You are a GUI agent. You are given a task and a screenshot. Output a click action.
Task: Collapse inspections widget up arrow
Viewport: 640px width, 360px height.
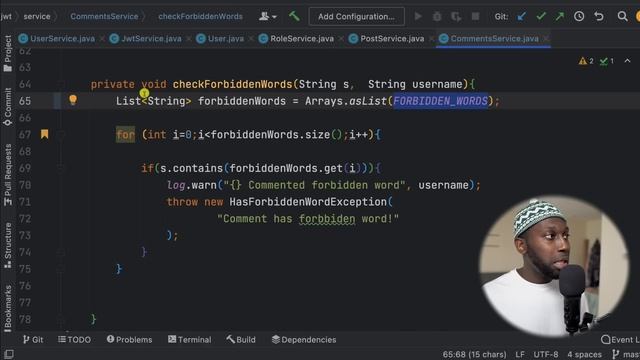[627, 61]
